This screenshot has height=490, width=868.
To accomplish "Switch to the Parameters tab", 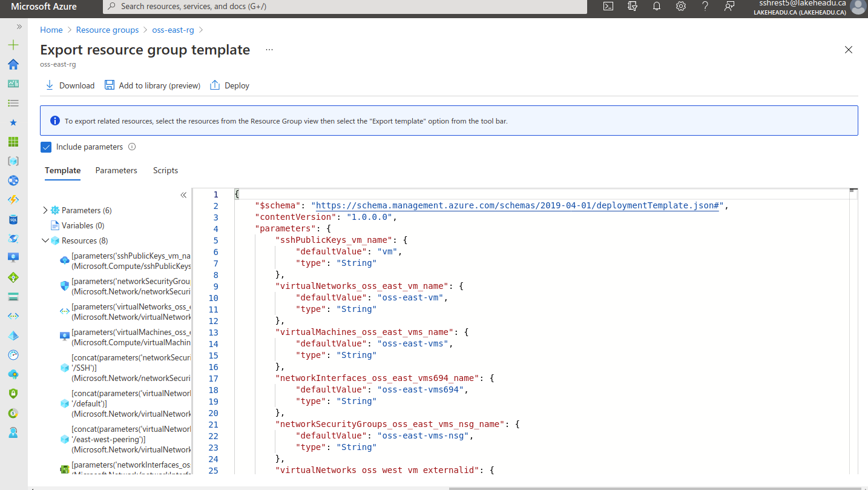I will pos(116,170).
